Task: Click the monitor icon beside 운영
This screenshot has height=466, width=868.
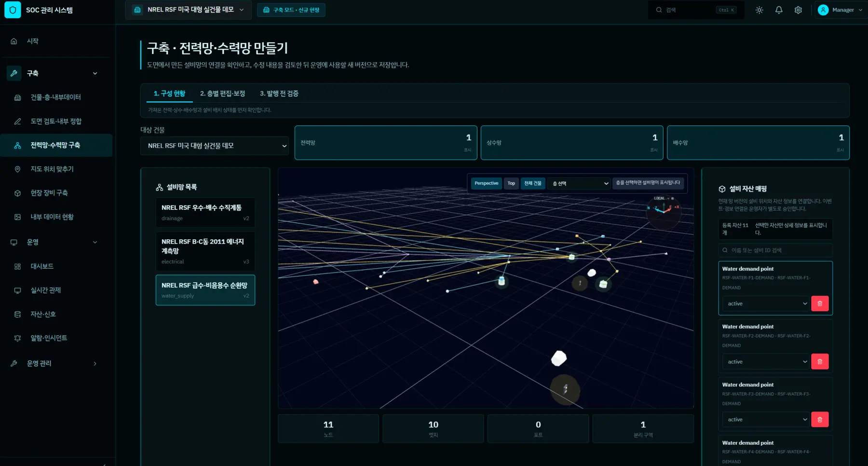Action: (x=14, y=242)
